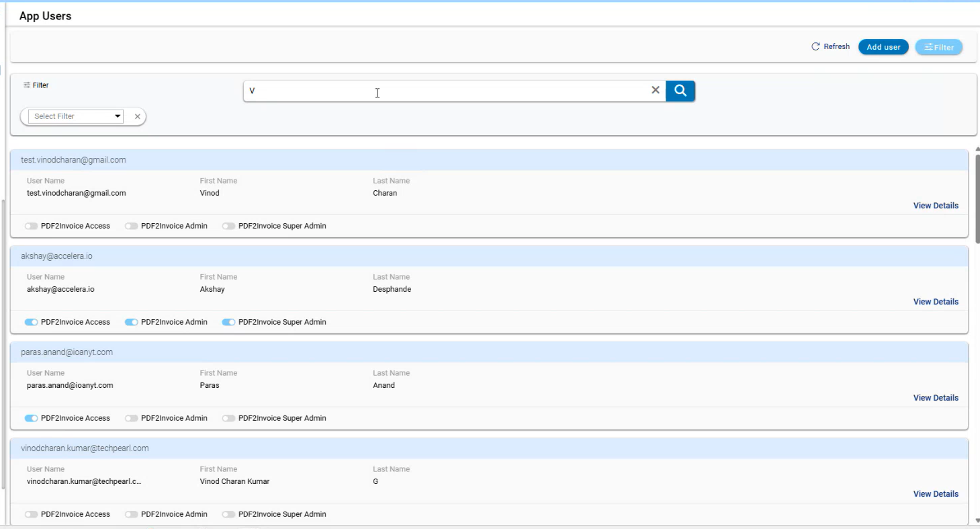Click the vertical scrollbar of user list

977,198
